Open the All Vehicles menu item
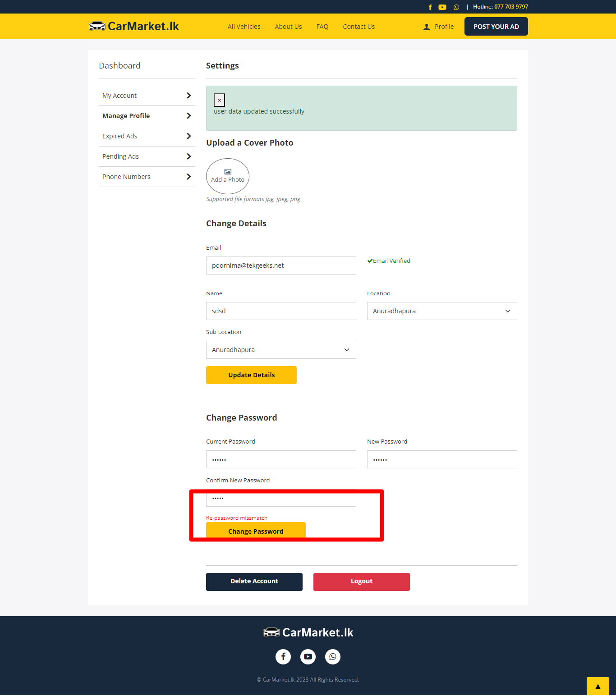 tap(244, 27)
